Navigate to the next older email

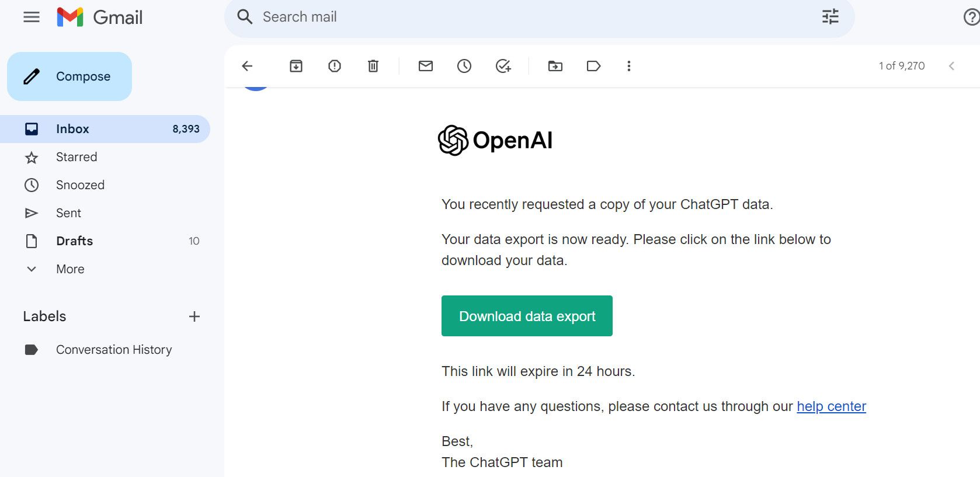click(x=951, y=66)
